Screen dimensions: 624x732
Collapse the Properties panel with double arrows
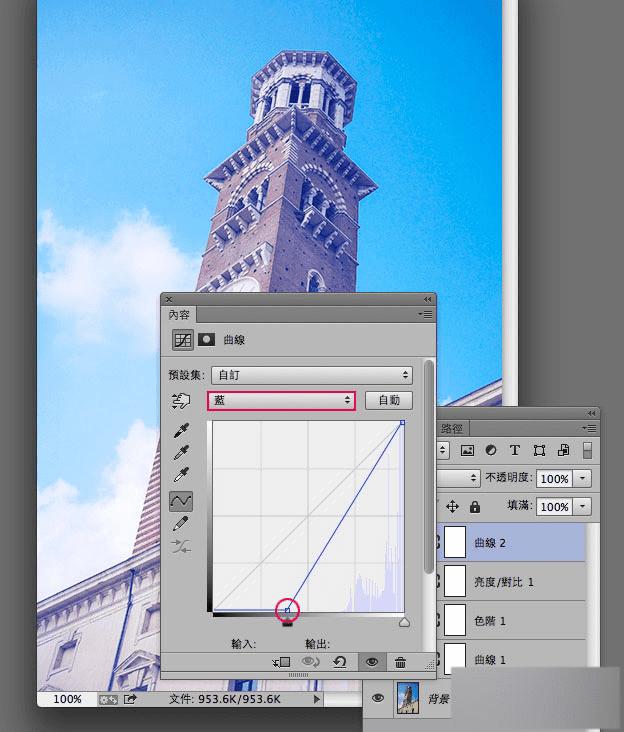[428, 299]
